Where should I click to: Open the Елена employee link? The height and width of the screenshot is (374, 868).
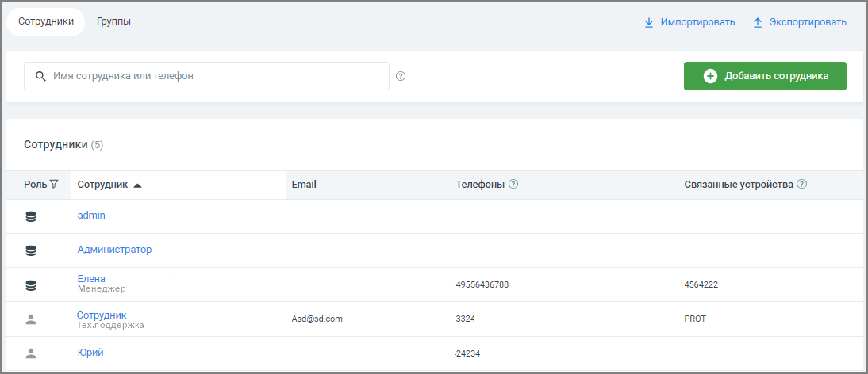[91, 278]
